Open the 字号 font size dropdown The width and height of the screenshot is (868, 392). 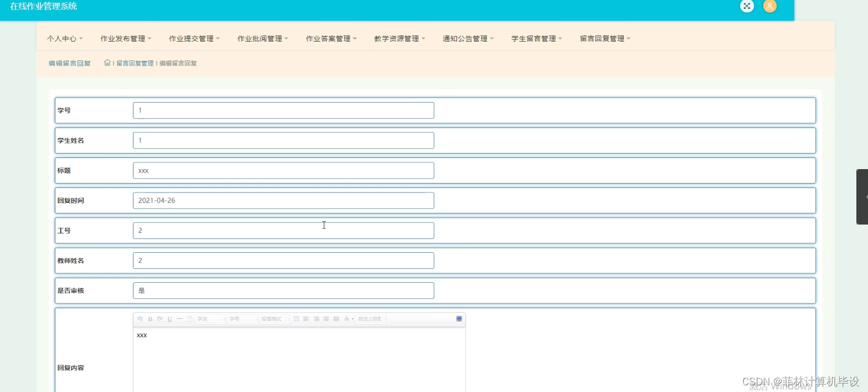[x=243, y=319]
